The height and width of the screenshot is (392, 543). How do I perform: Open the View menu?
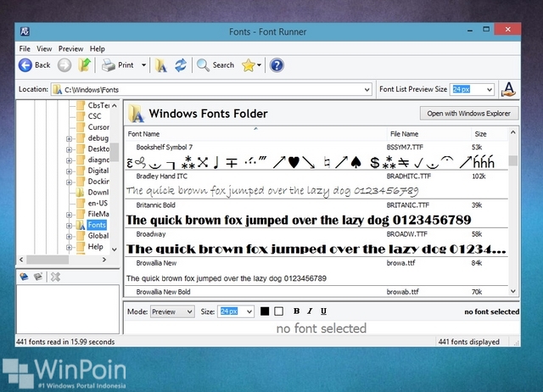point(44,49)
